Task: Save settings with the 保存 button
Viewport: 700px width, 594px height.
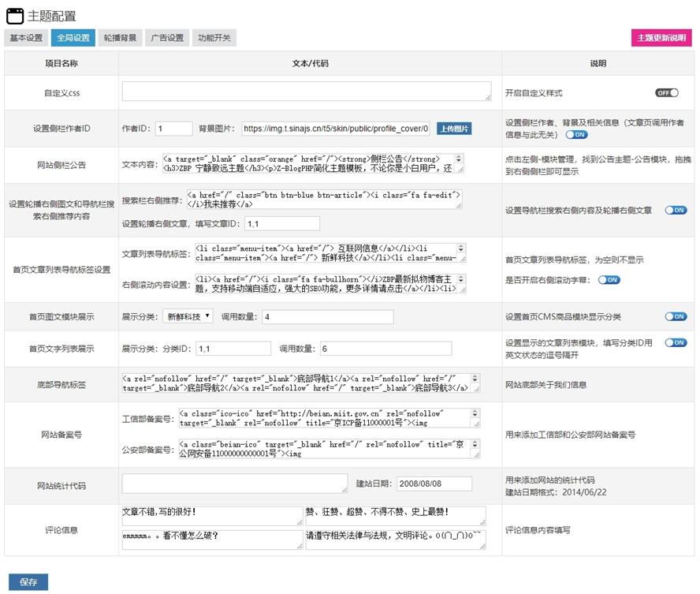Action: pyautogui.click(x=28, y=582)
